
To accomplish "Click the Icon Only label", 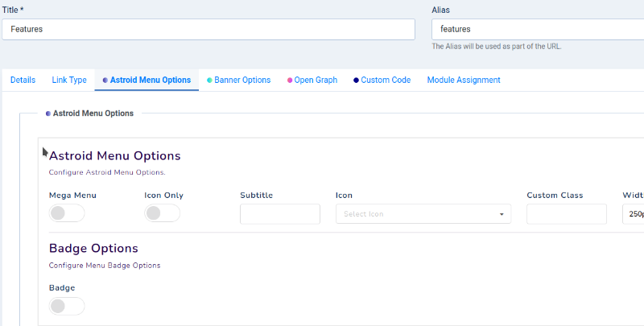I will 164,196.
